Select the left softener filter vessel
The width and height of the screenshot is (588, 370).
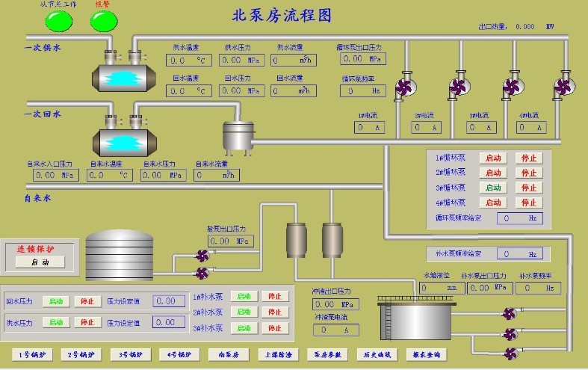pos(297,240)
